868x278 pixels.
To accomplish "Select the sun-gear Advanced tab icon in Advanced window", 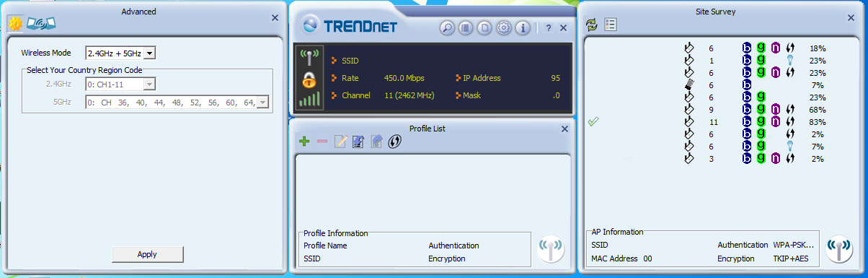I will 16,24.
